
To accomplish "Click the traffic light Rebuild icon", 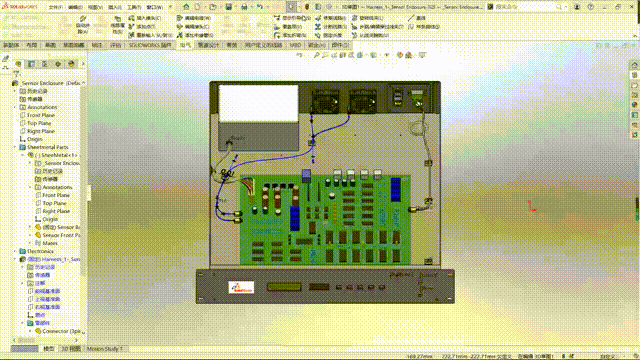I will (x=307, y=7).
